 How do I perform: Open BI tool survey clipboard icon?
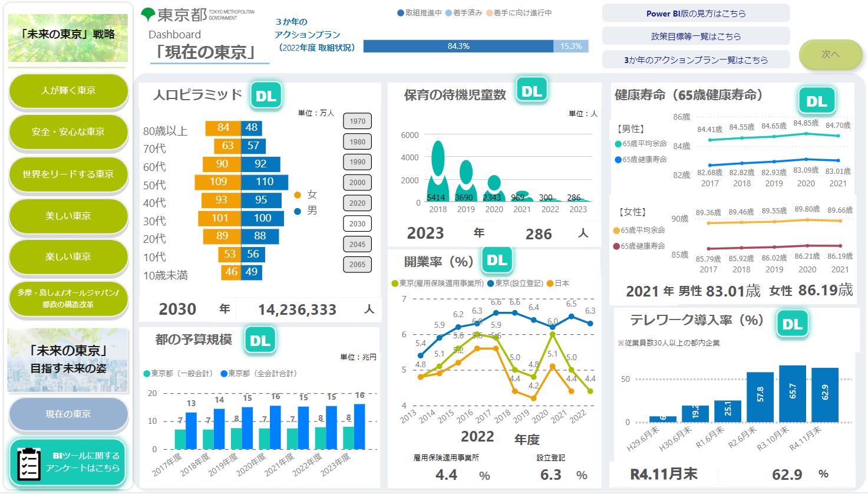click(28, 463)
